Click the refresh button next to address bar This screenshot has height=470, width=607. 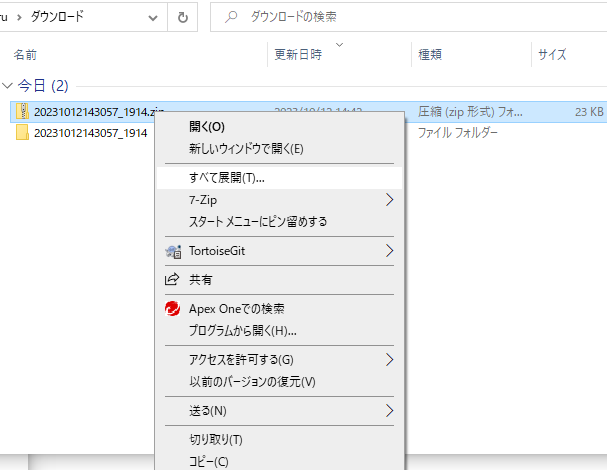(x=183, y=17)
